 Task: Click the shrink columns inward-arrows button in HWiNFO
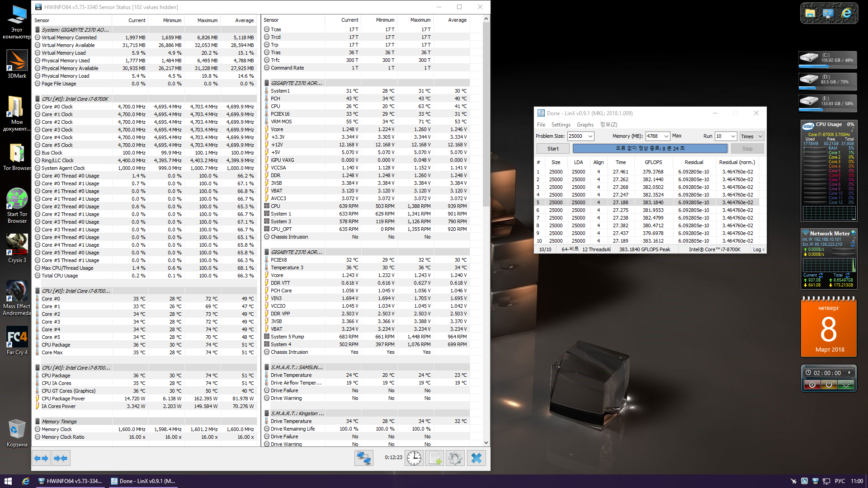(61, 458)
